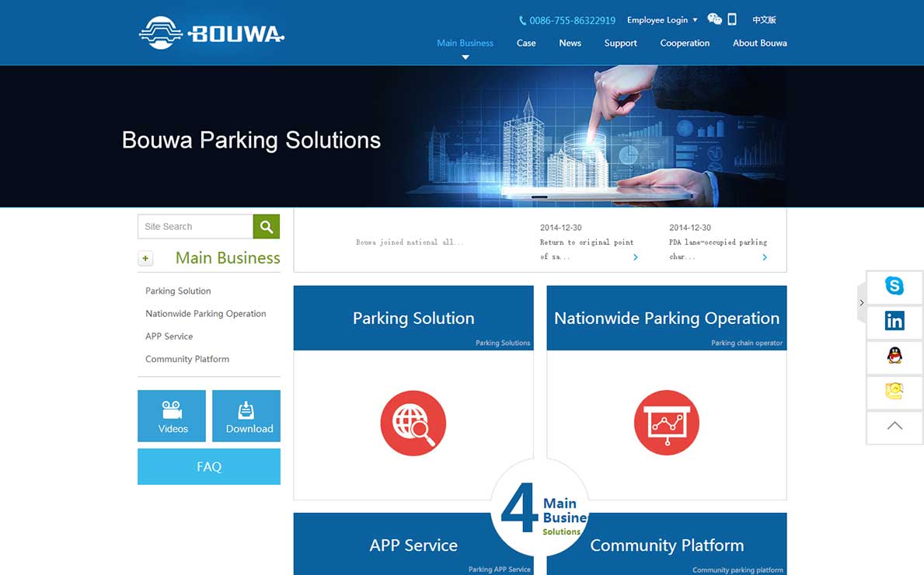The width and height of the screenshot is (924, 575).
Task: Click the arrow next to 'PDA lane-occupied parking'
Action: [x=765, y=257]
